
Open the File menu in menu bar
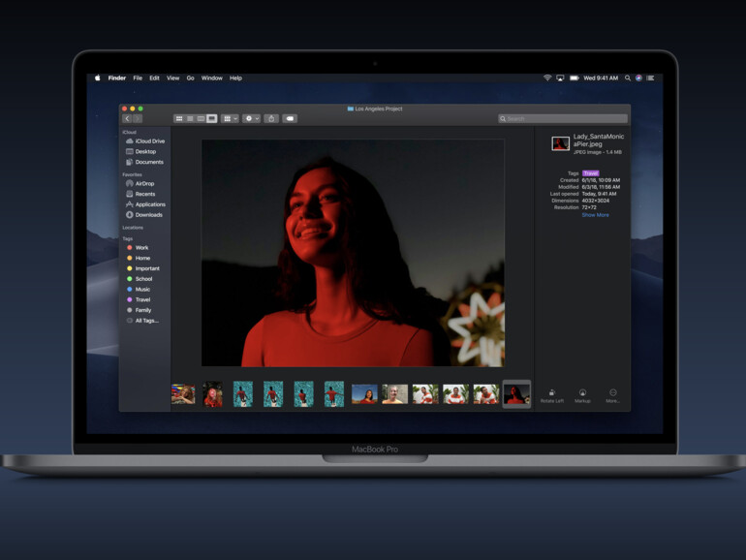138,78
